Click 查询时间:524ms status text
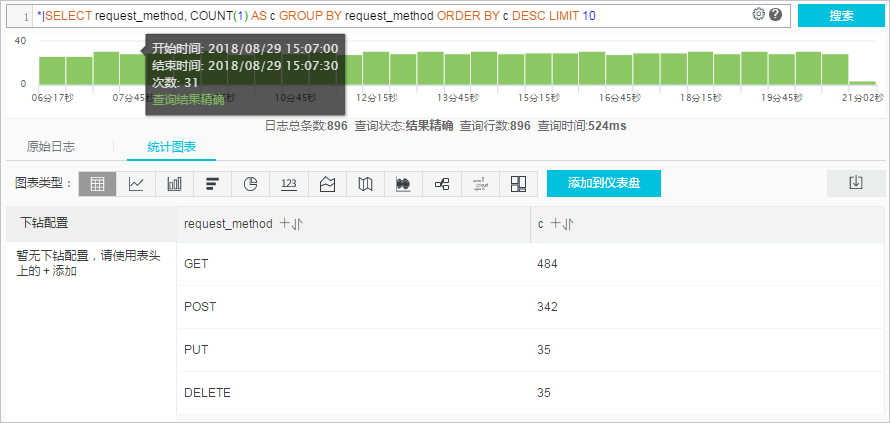 click(x=582, y=126)
